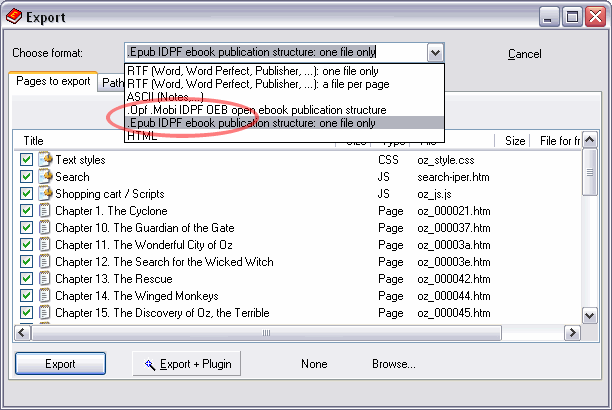Uncheck Chapter 1. The Cyclone checkbox

26,210
